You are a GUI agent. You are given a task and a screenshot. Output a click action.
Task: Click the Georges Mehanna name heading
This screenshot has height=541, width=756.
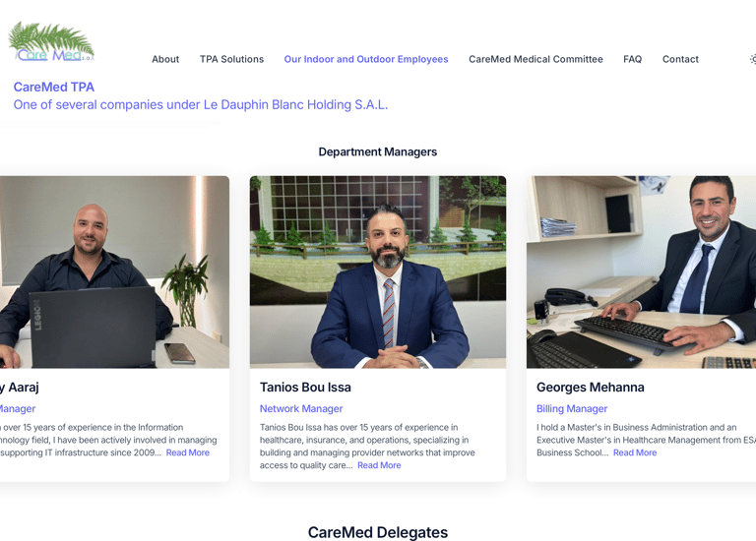point(591,388)
